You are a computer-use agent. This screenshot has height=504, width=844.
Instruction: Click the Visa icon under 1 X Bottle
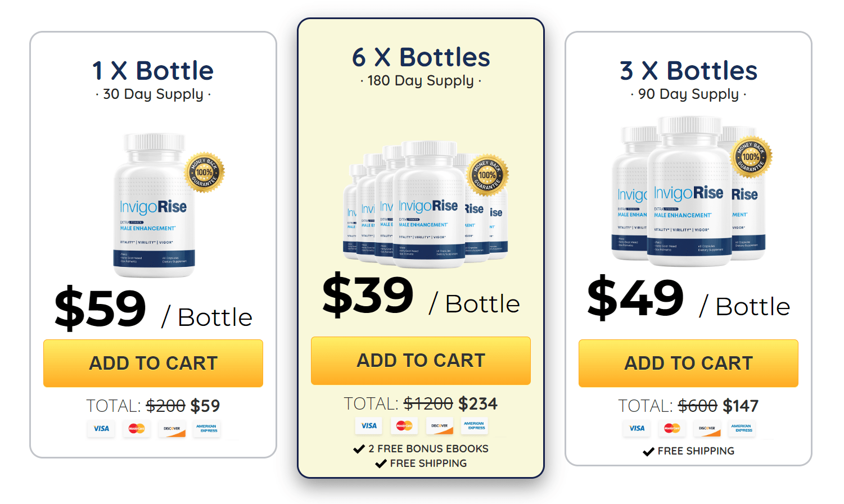[x=101, y=429]
